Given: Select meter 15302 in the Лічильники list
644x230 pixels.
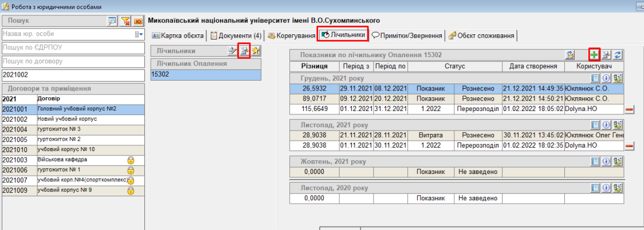Looking at the screenshot, I should pos(206,74).
